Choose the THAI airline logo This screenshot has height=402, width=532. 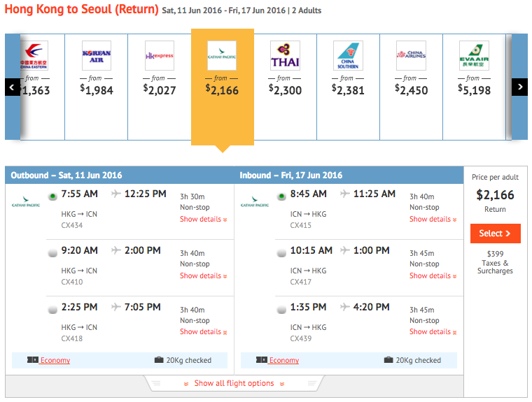(285, 56)
